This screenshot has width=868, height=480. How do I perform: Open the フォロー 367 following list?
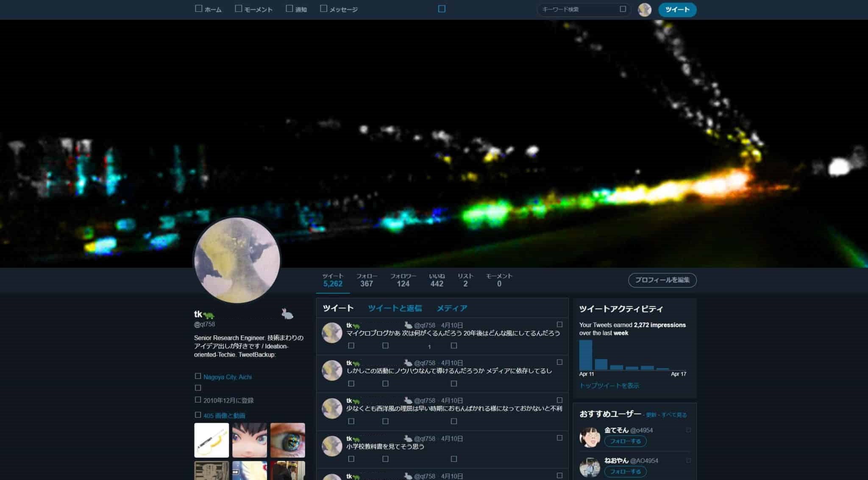point(367,280)
